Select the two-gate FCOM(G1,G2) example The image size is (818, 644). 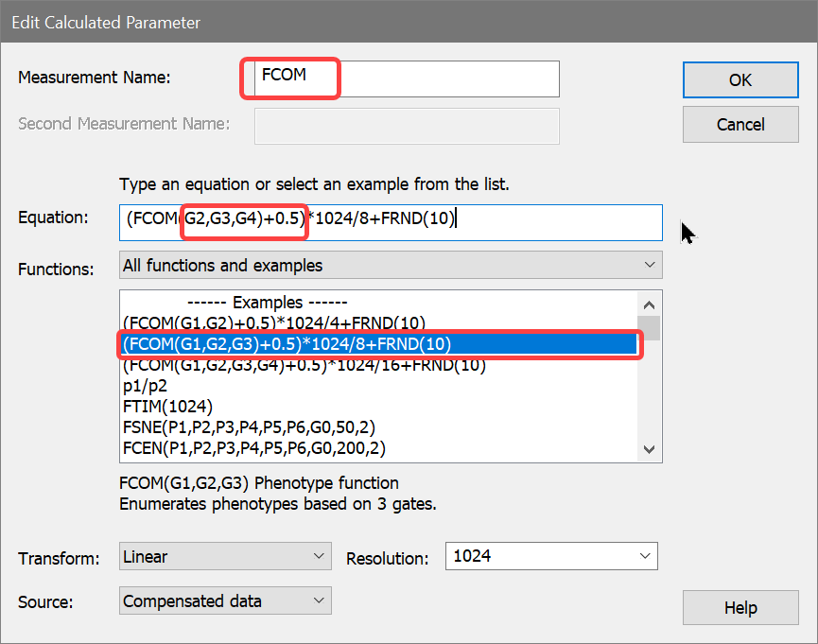click(x=272, y=322)
